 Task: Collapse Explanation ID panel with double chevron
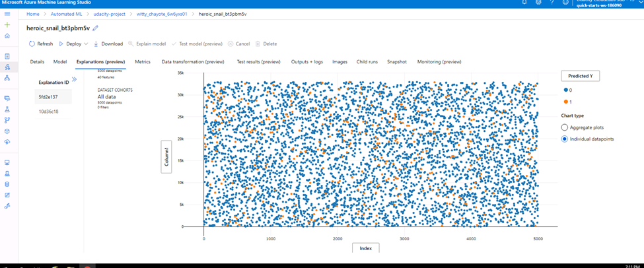click(75, 79)
